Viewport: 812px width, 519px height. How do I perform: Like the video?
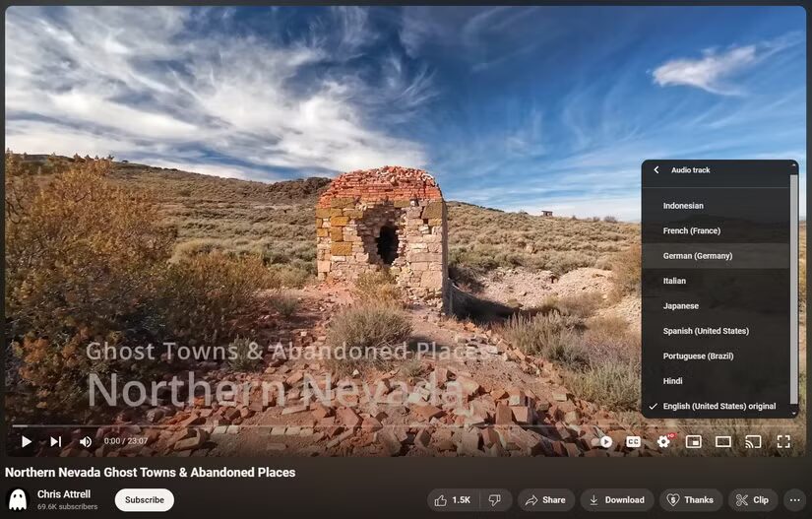[x=452, y=500]
